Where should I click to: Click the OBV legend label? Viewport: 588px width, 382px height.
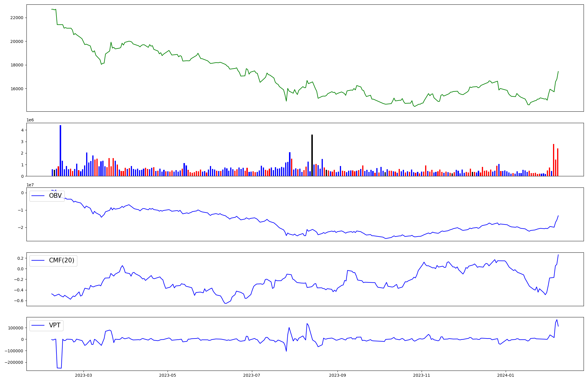pos(55,196)
